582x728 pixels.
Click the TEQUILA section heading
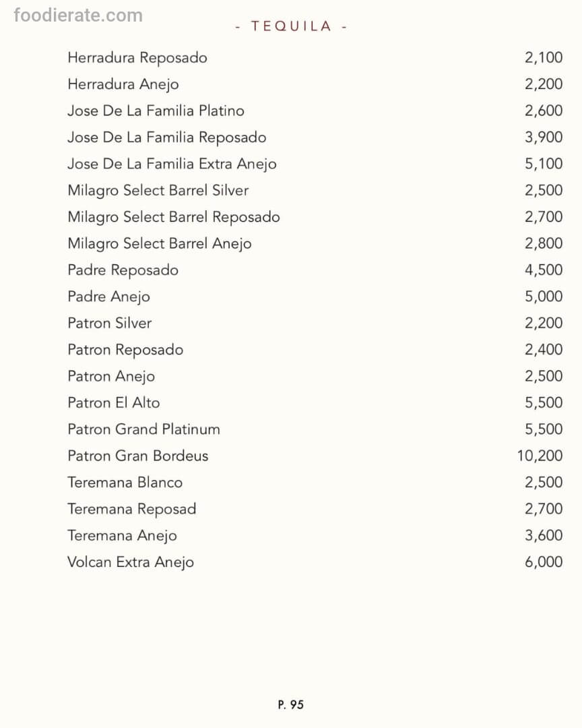(291, 26)
